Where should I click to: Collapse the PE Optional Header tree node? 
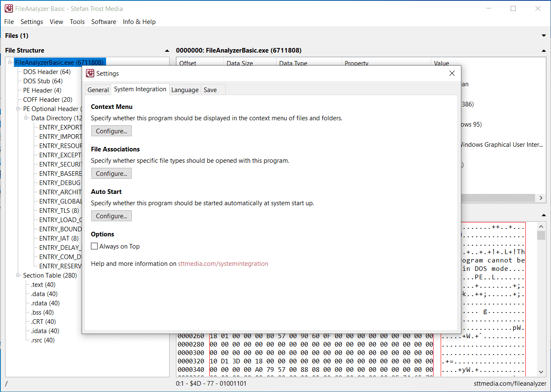click(18, 109)
